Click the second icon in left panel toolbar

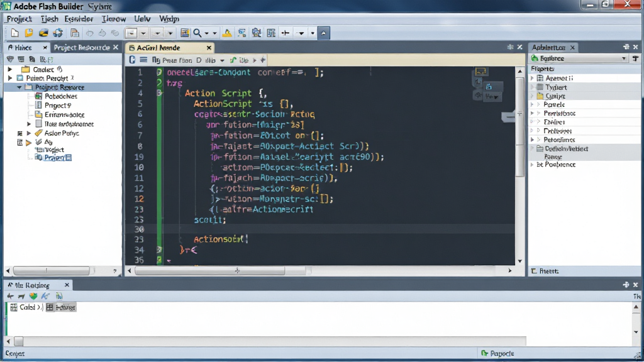click(x=21, y=60)
